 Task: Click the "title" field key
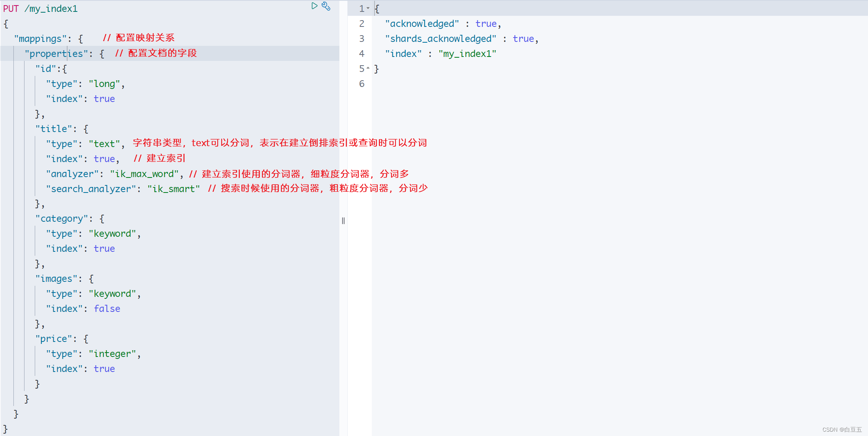(54, 129)
